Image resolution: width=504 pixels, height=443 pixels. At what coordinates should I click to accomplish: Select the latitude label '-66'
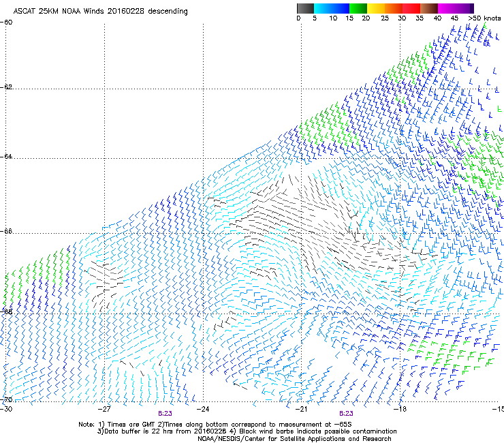point(6,231)
